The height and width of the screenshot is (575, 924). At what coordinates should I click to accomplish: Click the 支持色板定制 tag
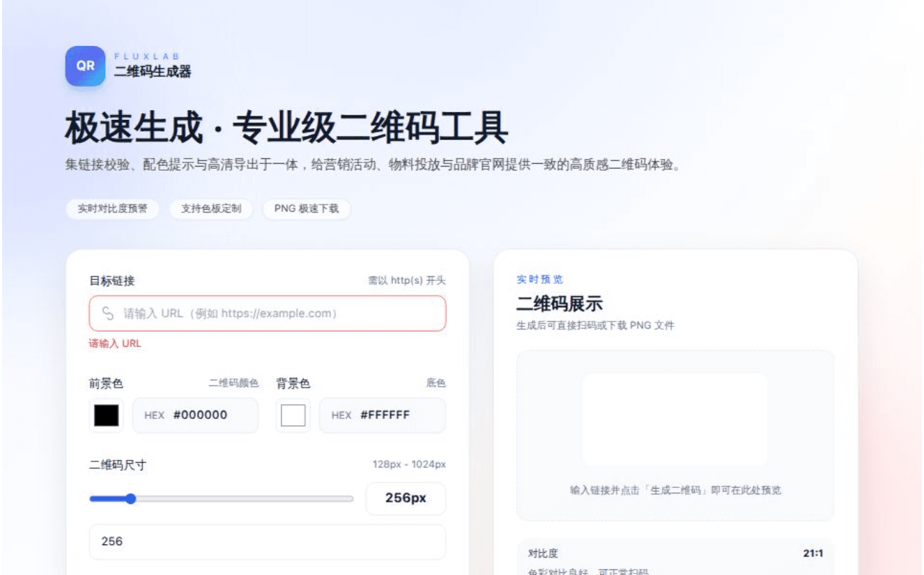pos(210,208)
